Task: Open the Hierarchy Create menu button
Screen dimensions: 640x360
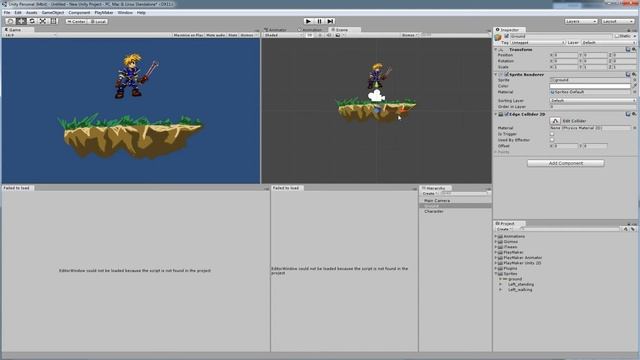Action: (430, 193)
